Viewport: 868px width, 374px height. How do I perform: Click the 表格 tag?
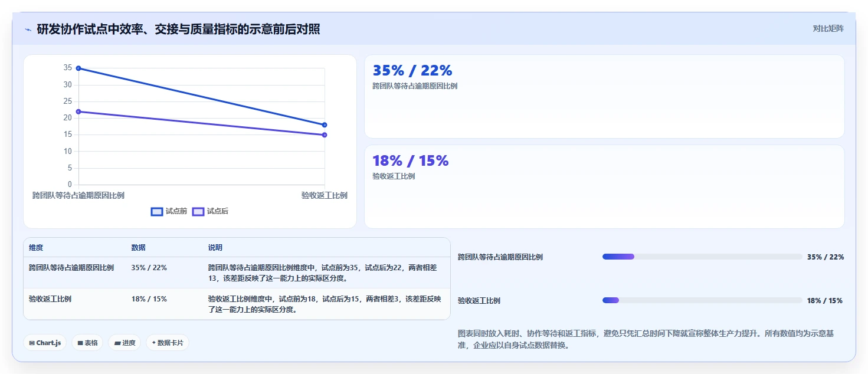(x=87, y=343)
